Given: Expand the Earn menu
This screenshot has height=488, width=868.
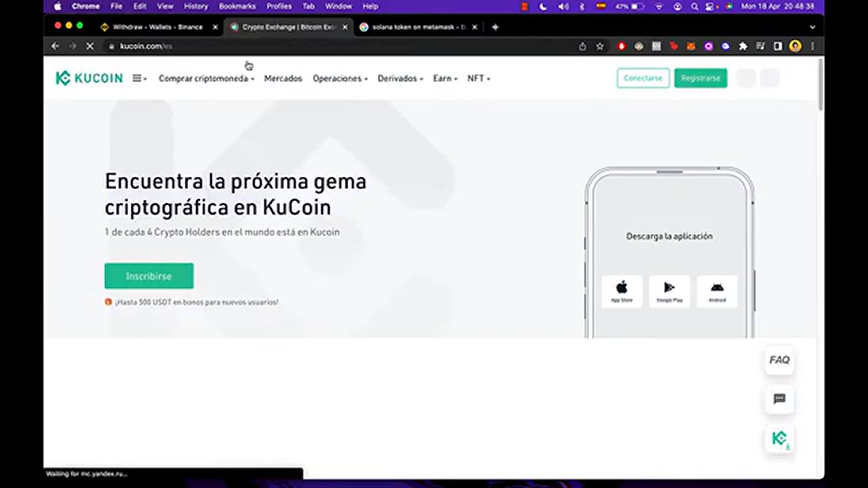Looking at the screenshot, I should (445, 78).
